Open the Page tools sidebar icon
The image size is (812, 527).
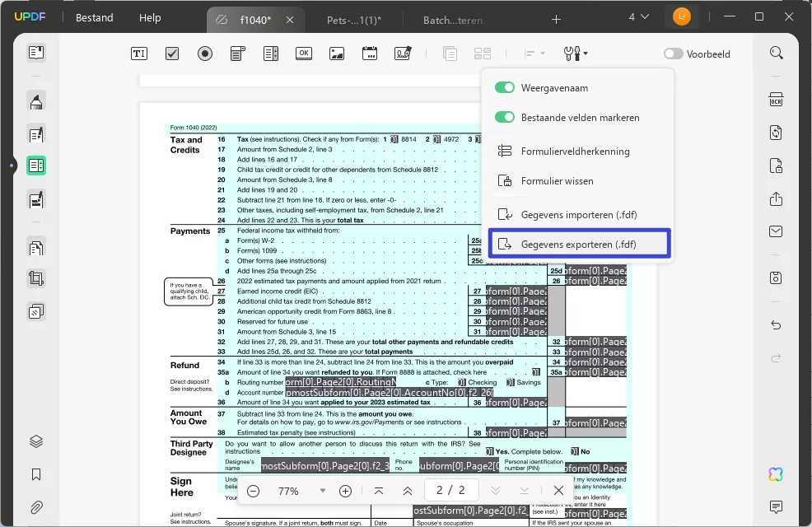point(36,311)
